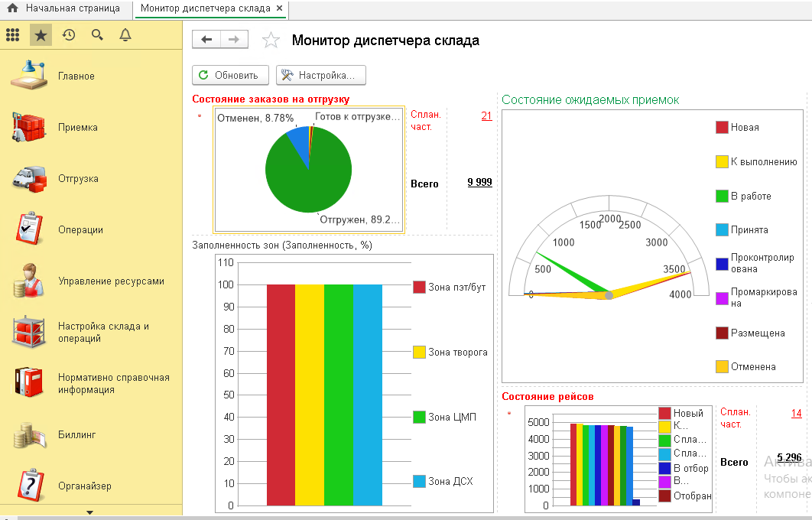Viewport: 812px width, 520px height.
Task: Click the red Зона пэт/бут legend swatch
Action: pos(419,288)
